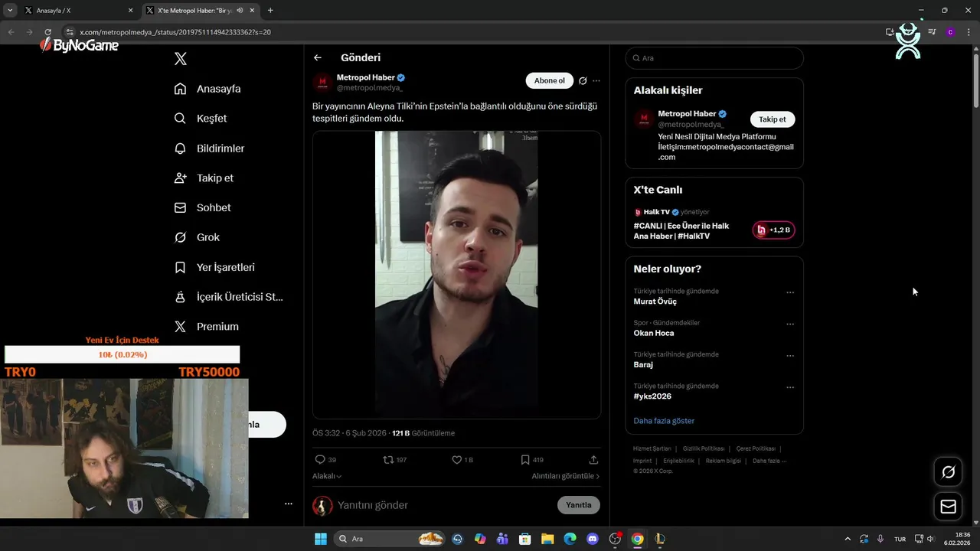Open the Chrome media control icon
This screenshot has height=551, width=980.
(932, 32)
